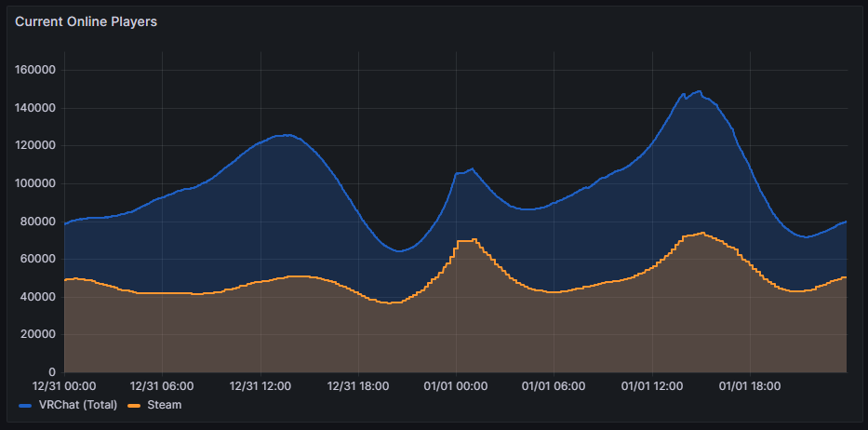Click the 01/01 06:00 time axis label
This screenshot has height=430, width=868.
(x=553, y=385)
